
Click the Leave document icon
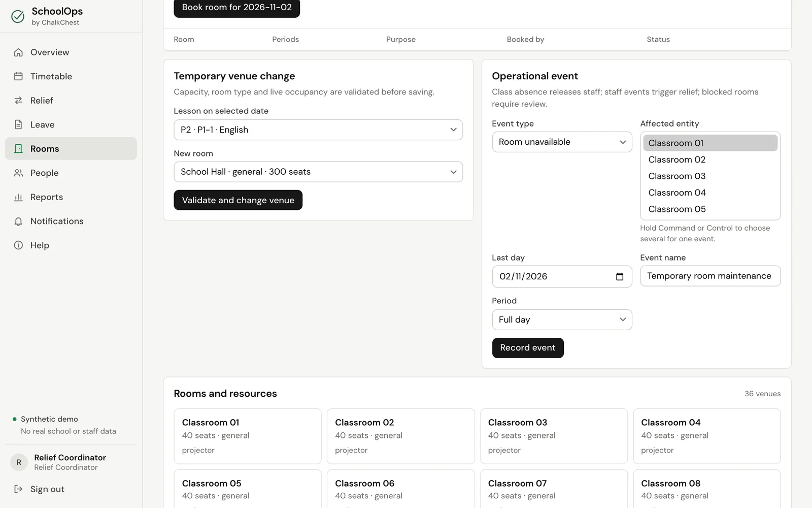(18, 124)
